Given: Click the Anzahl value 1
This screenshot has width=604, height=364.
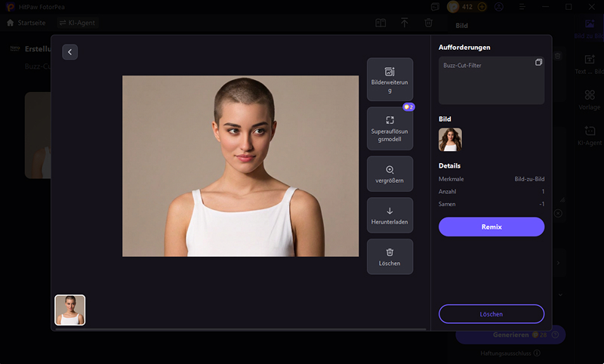Looking at the screenshot, I should pyautogui.click(x=543, y=191).
